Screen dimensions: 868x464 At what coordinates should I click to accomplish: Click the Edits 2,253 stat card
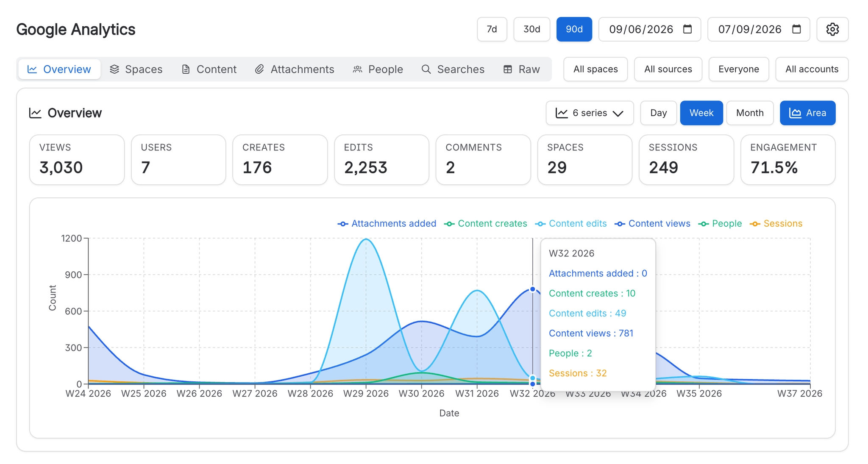381,160
